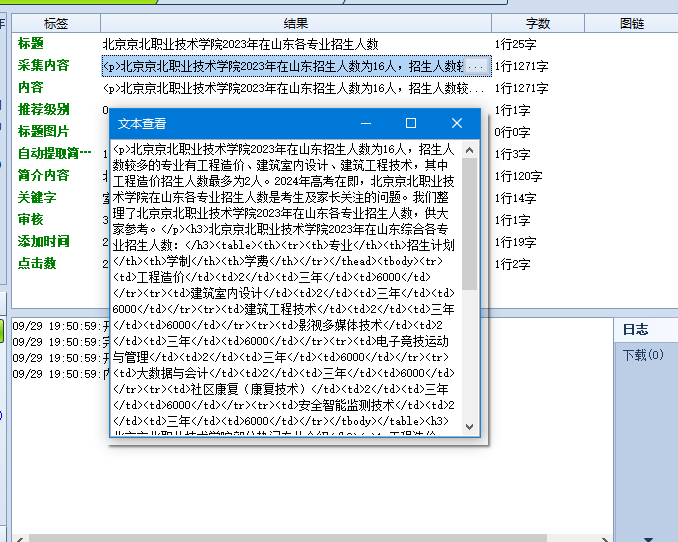Open the ellipsis editor button in 采集内容 row
Image resolution: width=678 pixels, height=542 pixels.
click(477, 67)
